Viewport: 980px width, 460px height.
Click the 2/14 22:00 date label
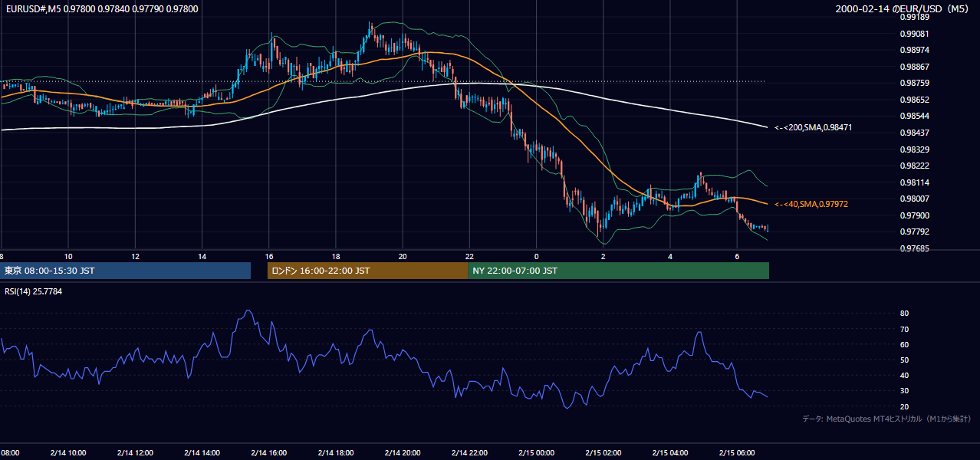[469, 453]
